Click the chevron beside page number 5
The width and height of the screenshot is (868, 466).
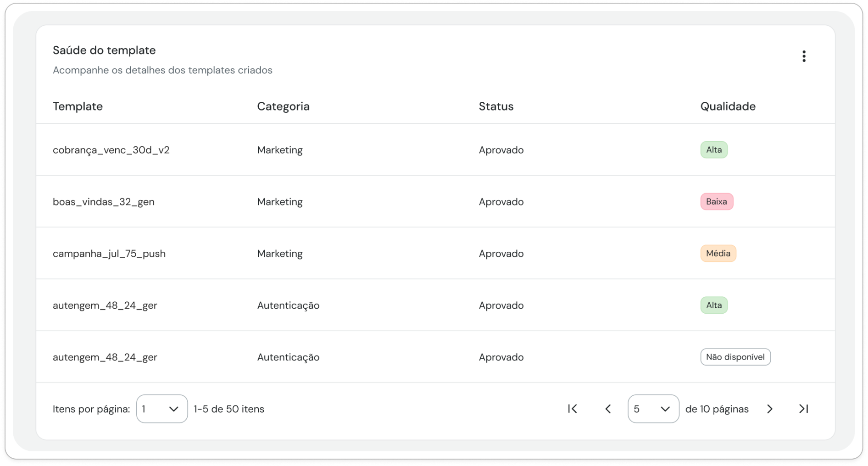click(x=665, y=409)
